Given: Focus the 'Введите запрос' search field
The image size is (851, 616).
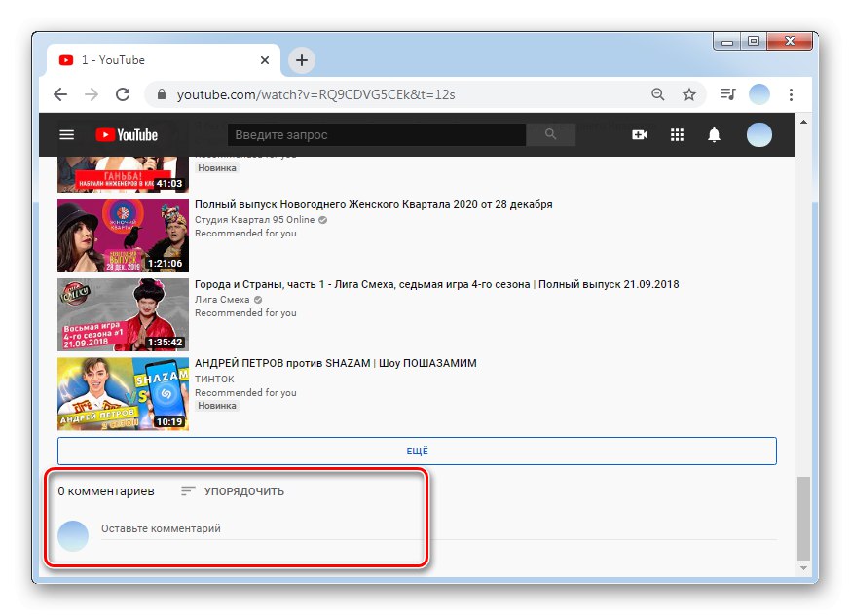Looking at the screenshot, I should tap(377, 134).
